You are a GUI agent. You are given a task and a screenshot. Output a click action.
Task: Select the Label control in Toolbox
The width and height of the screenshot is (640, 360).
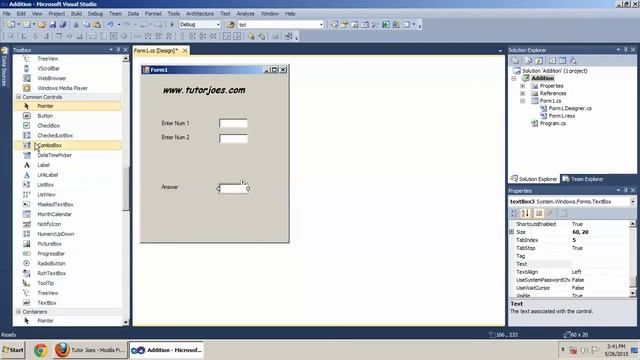pyautogui.click(x=43, y=165)
